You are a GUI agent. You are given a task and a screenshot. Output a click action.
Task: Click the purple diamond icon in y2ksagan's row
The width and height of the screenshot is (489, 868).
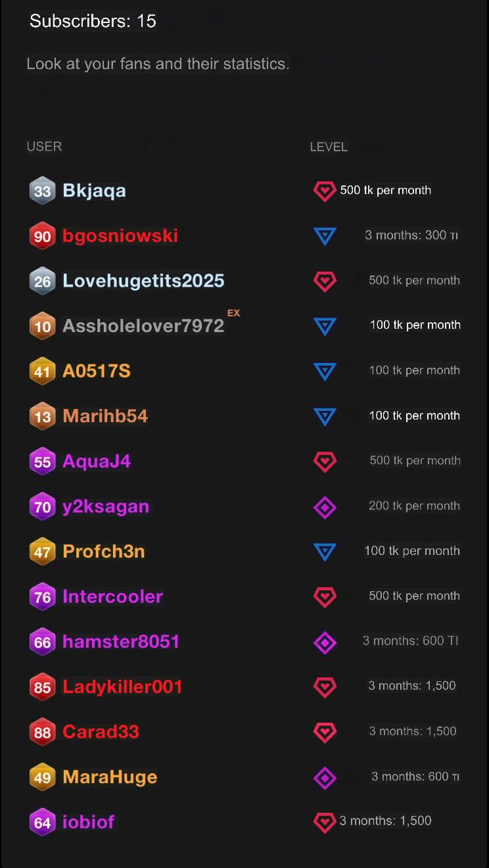point(325,507)
